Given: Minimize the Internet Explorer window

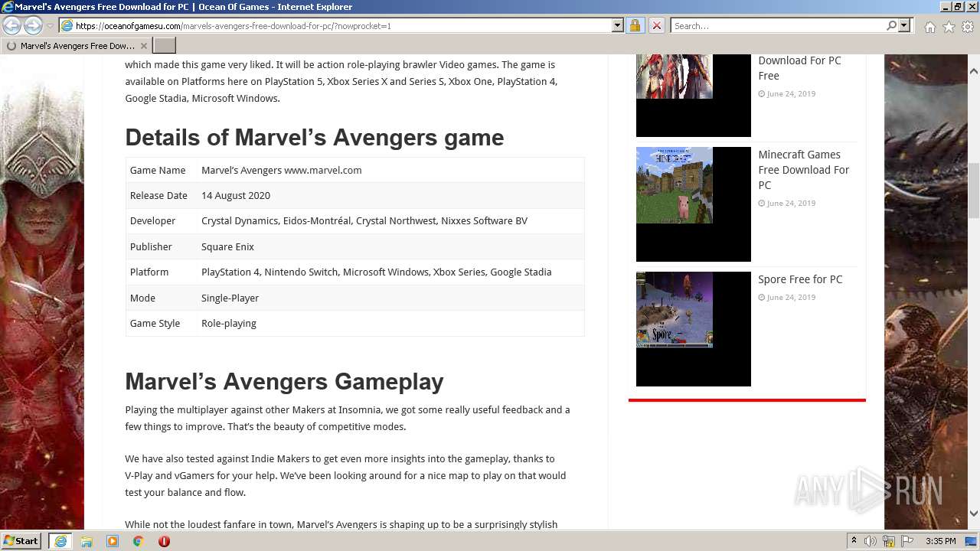Looking at the screenshot, I should 944,6.
